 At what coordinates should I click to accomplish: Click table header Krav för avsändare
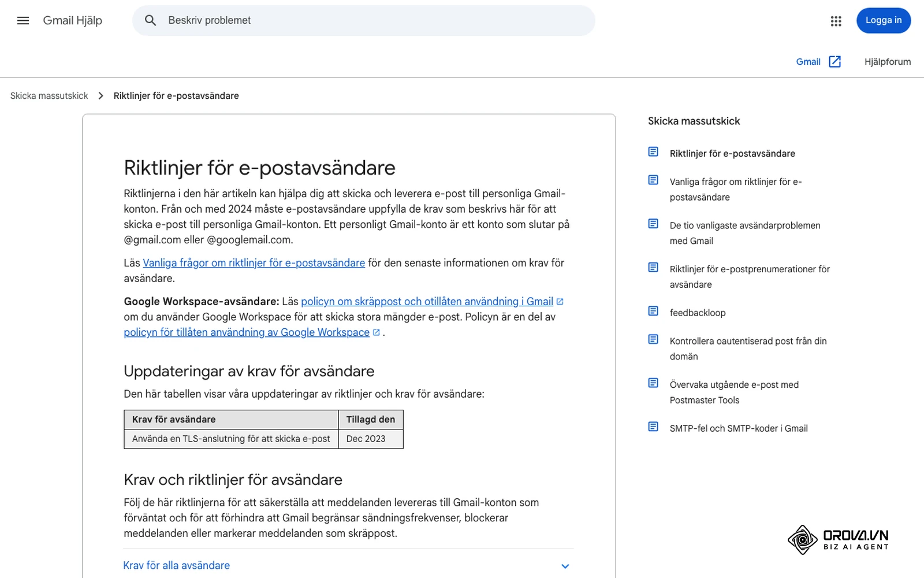(231, 420)
